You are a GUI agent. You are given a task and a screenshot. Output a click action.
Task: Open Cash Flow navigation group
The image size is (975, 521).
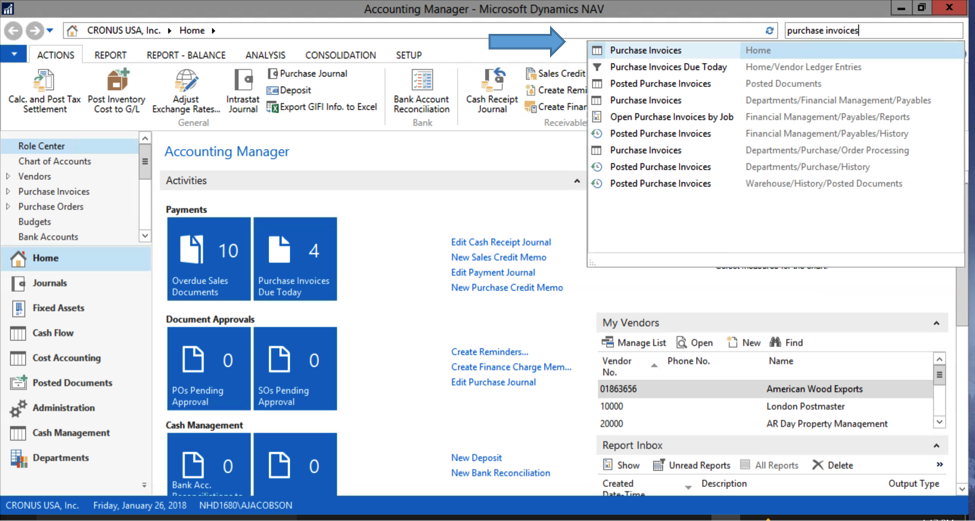(x=75, y=333)
